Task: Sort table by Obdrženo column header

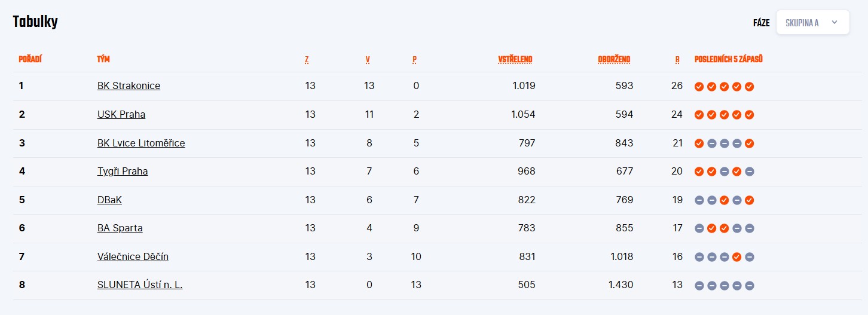Action: point(614,59)
